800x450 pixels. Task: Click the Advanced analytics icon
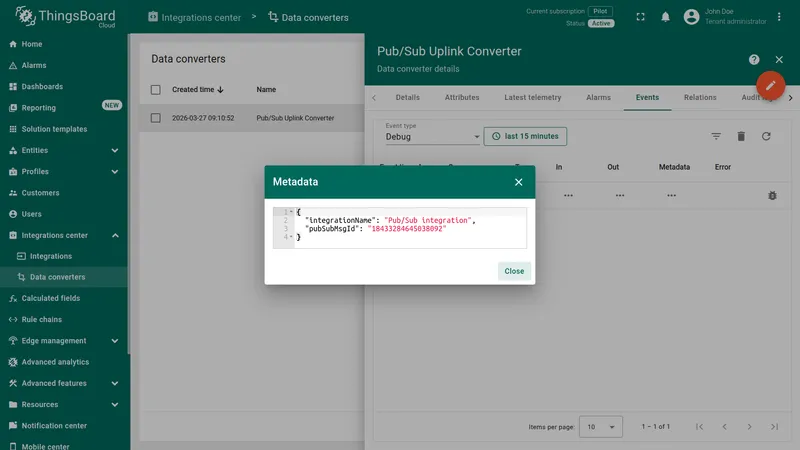coord(13,362)
